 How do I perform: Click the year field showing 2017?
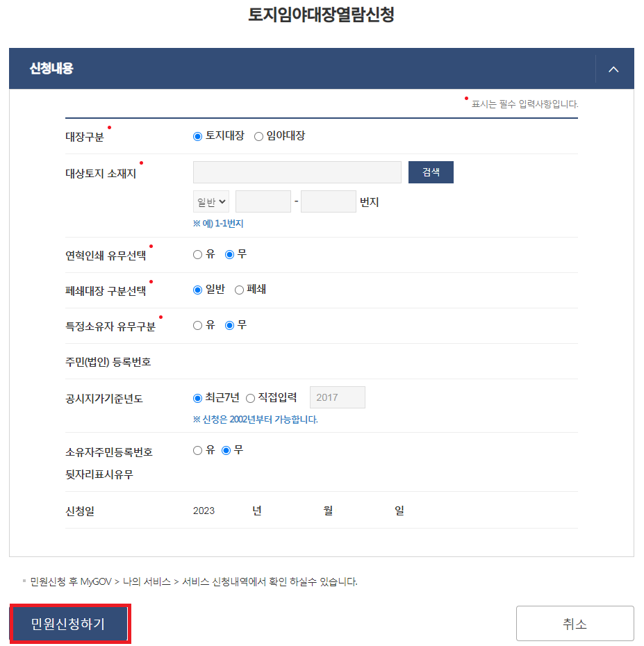click(338, 397)
